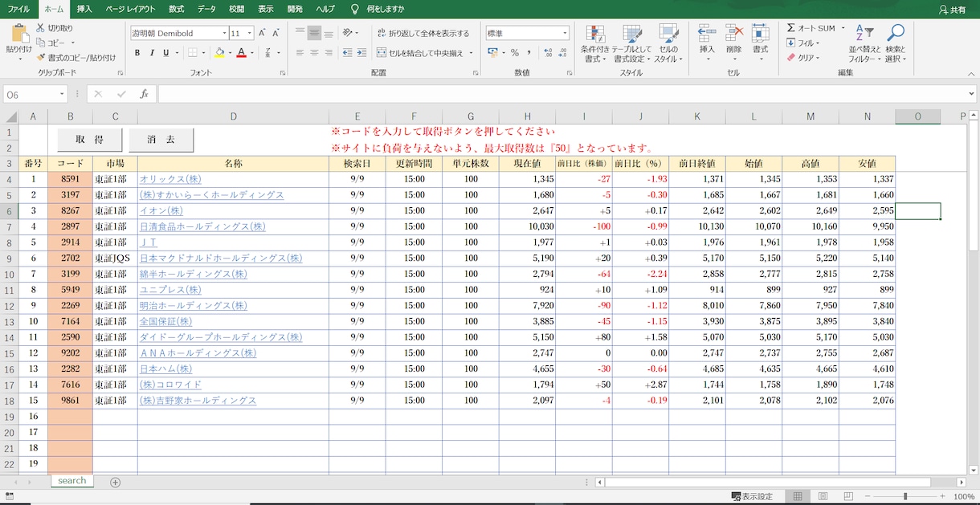The image size is (980, 505).
Task: Switch to the Page Layout (ページ レイアウト) tab
Action: pyautogui.click(x=132, y=9)
